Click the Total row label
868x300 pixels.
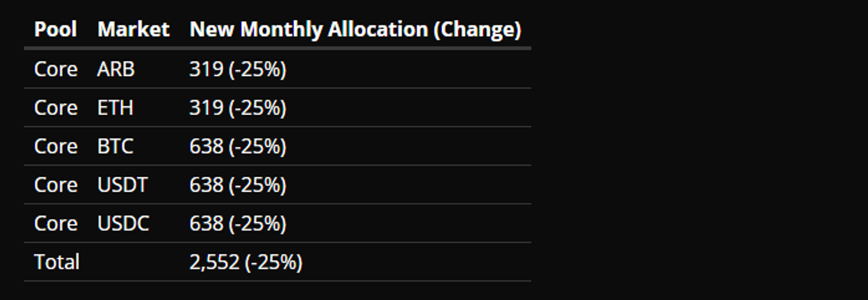57,262
